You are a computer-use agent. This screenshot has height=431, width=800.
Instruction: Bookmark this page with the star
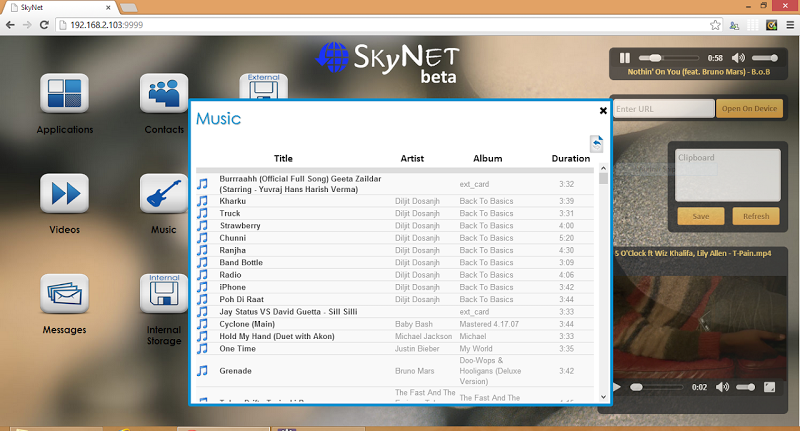click(715, 24)
